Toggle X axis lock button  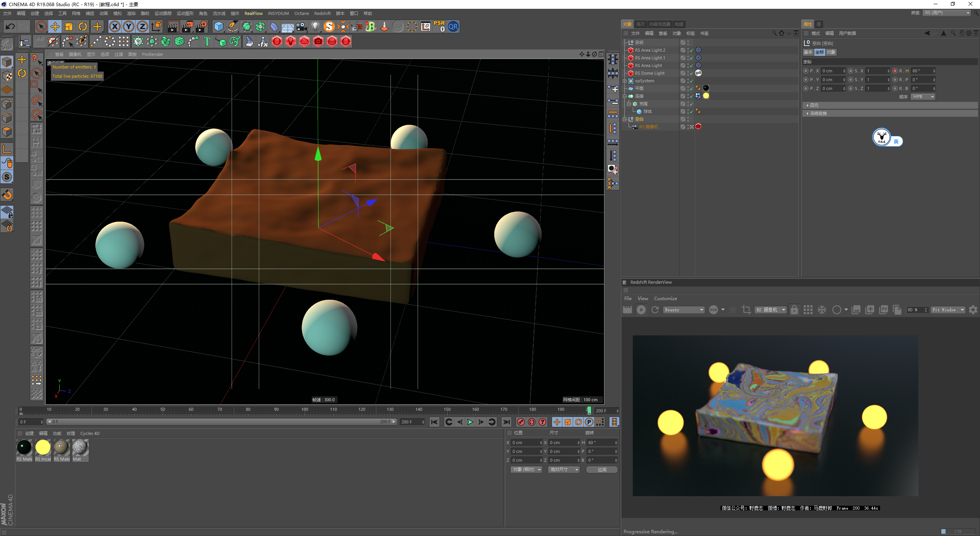coord(114,26)
